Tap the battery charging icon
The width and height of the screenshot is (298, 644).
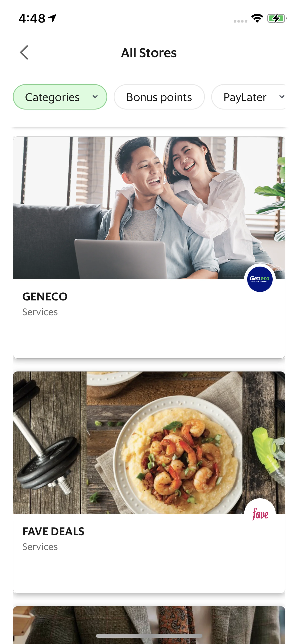[x=277, y=18]
